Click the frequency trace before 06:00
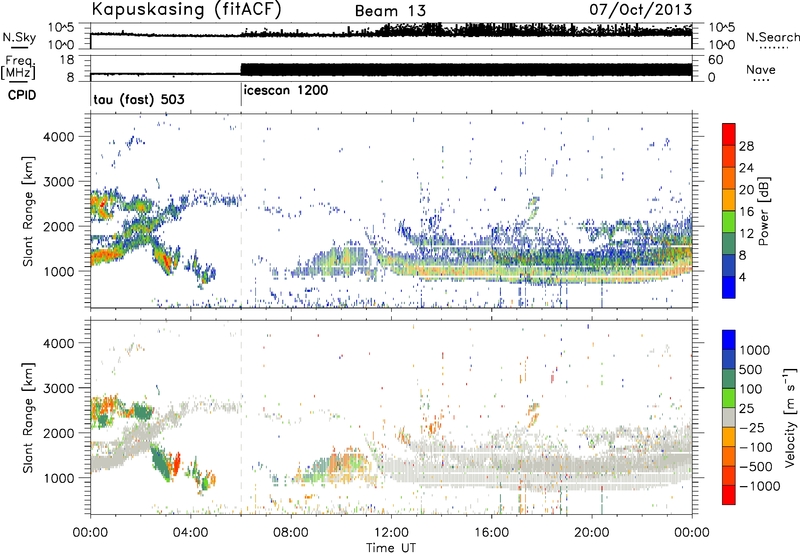 [x=166, y=74]
